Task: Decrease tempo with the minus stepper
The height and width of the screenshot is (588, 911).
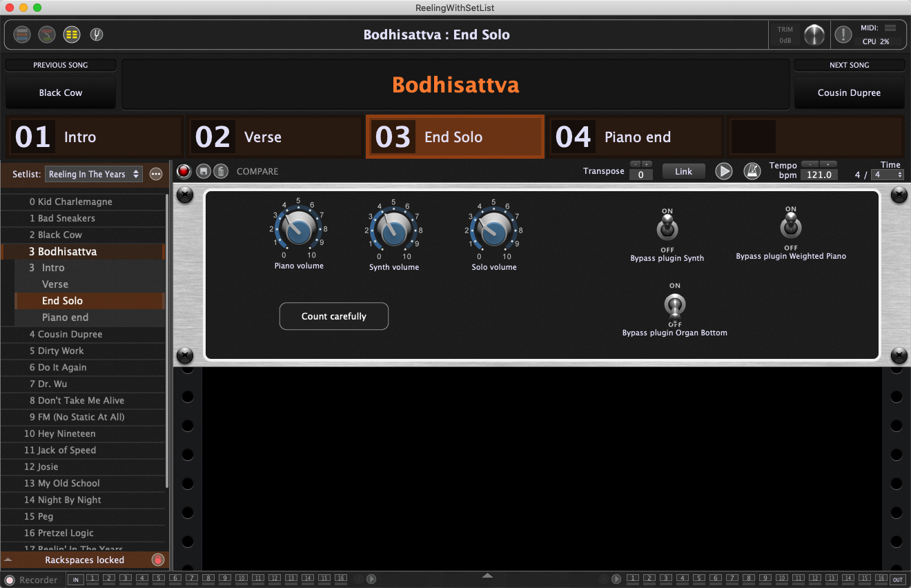Action: coord(810,164)
